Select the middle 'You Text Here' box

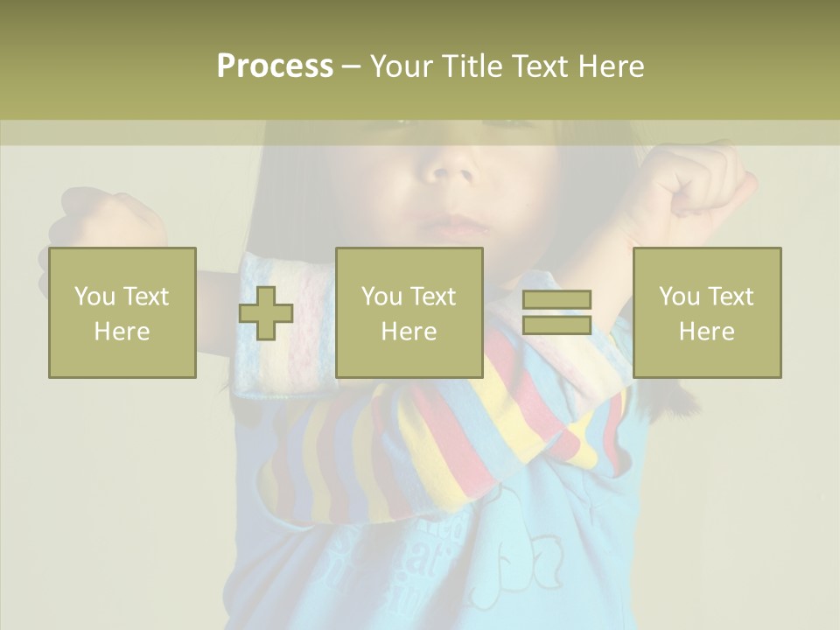[409, 312]
